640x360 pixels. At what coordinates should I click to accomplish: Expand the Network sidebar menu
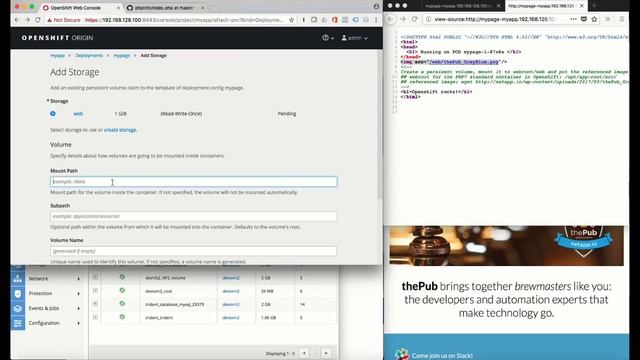(79, 278)
